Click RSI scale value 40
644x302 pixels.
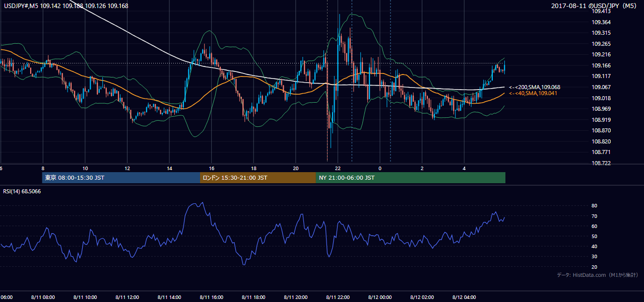point(595,247)
